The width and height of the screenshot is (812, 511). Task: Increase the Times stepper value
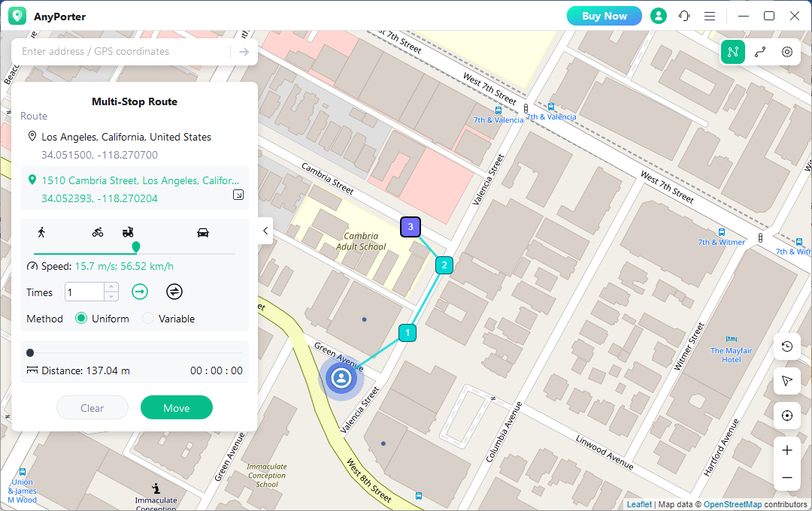pos(111,287)
